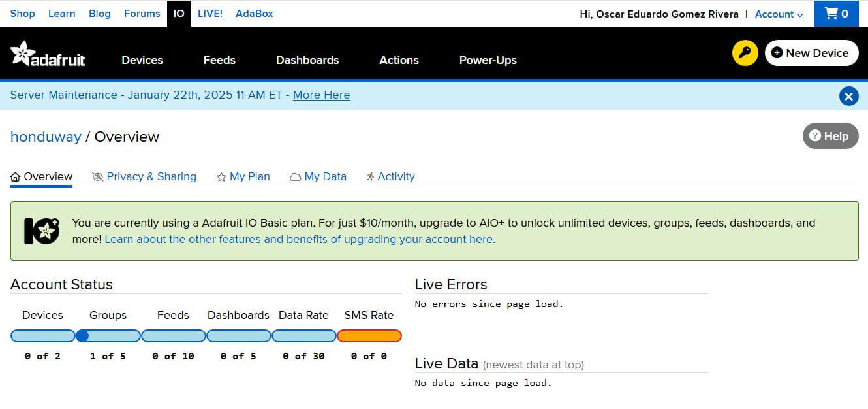The height and width of the screenshot is (409, 868).
Task: Click the AIO+ logo in upgrade banner
Action: 42,231
